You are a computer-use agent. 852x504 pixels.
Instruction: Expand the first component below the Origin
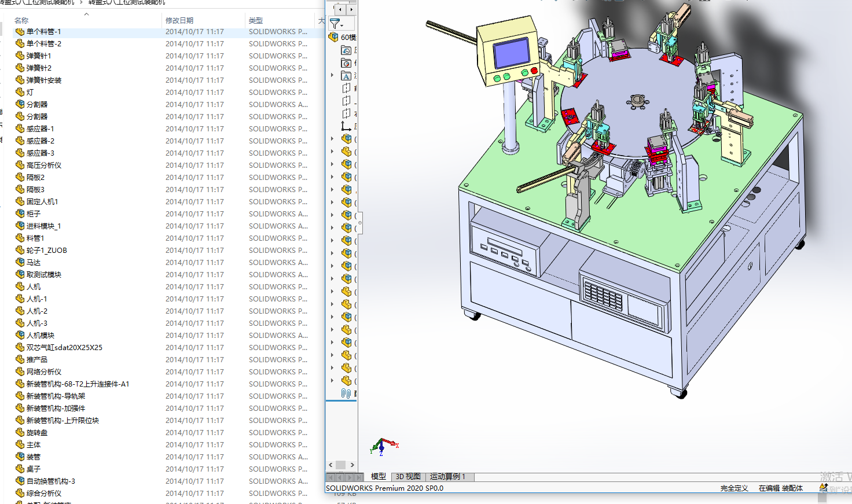coord(332,139)
